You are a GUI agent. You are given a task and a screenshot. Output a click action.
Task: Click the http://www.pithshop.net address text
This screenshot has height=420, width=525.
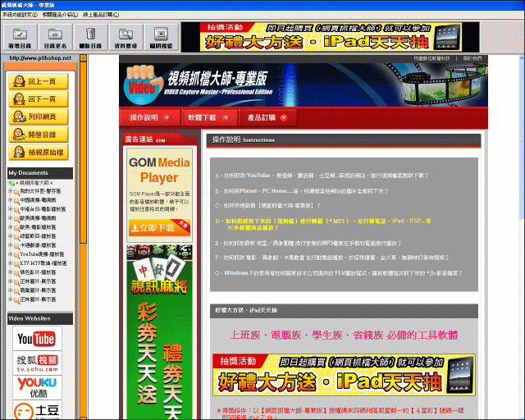[40, 58]
